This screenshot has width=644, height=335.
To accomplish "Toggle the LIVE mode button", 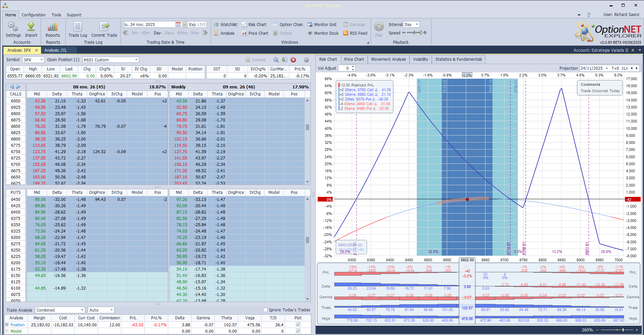I will 202,24.
